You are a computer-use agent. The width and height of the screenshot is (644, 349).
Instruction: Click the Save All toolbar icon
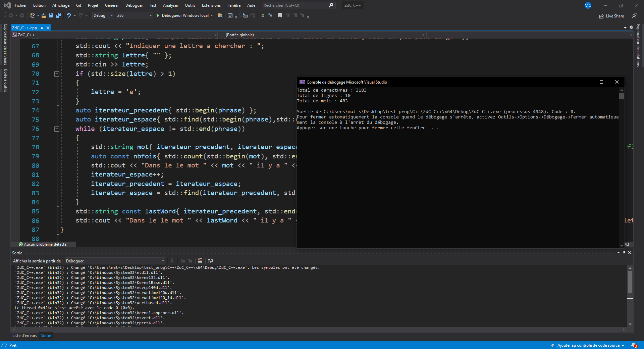coord(59,15)
